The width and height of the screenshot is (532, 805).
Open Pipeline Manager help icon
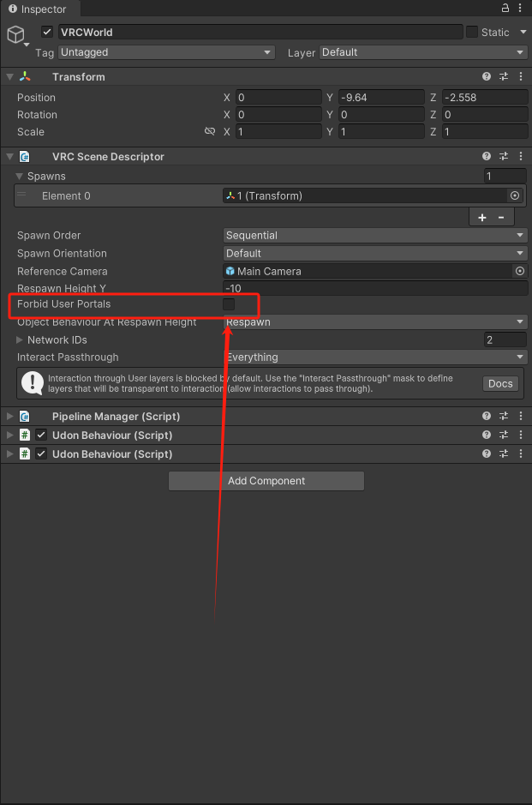tap(487, 416)
